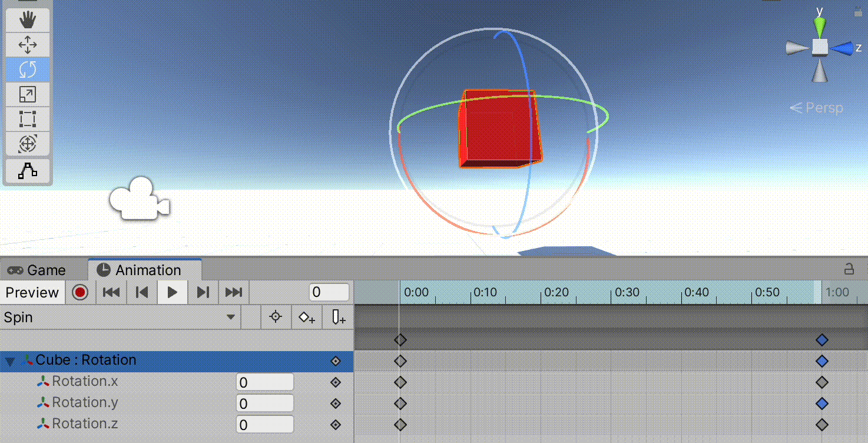Click the lock icon above the timeline
This screenshot has height=443, width=868.
pyautogui.click(x=849, y=269)
